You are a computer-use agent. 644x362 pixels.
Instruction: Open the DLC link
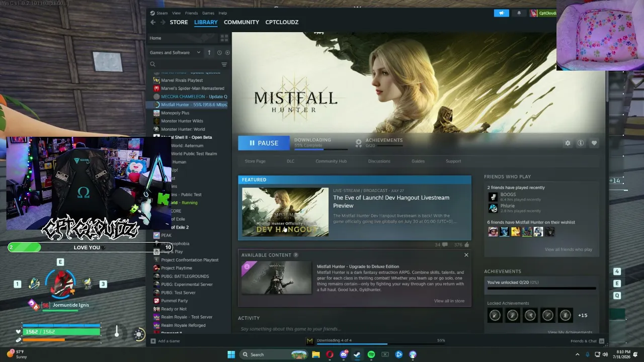click(x=290, y=161)
